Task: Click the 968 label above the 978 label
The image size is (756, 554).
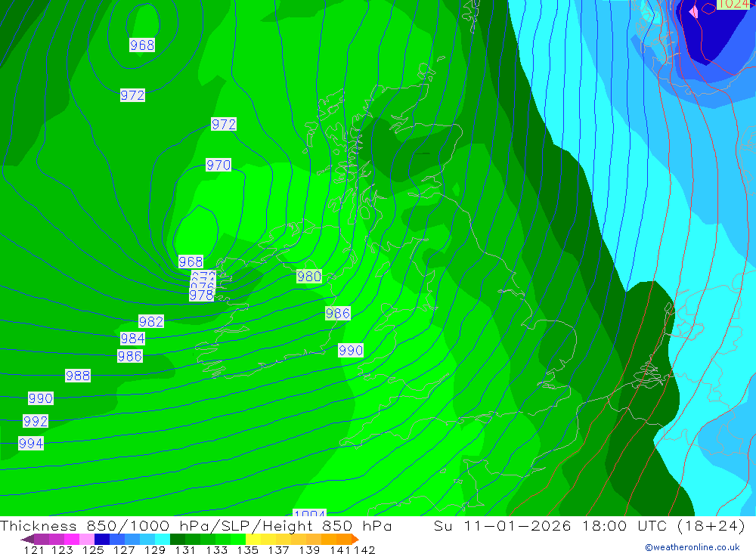Action: [191, 262]
